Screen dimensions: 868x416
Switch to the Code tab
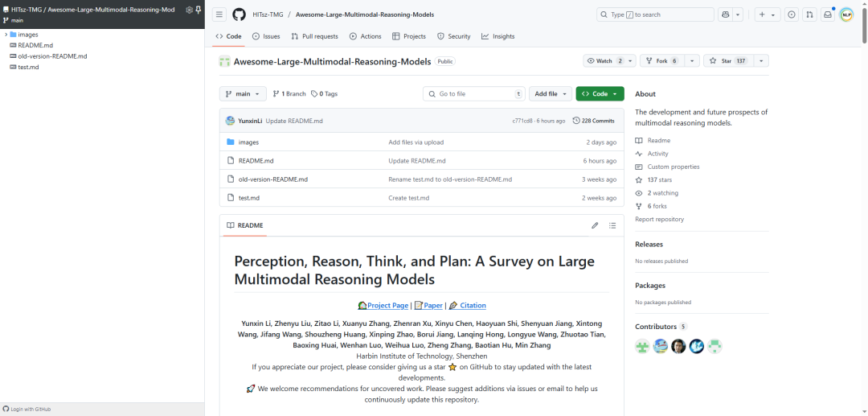click(228, 36)
